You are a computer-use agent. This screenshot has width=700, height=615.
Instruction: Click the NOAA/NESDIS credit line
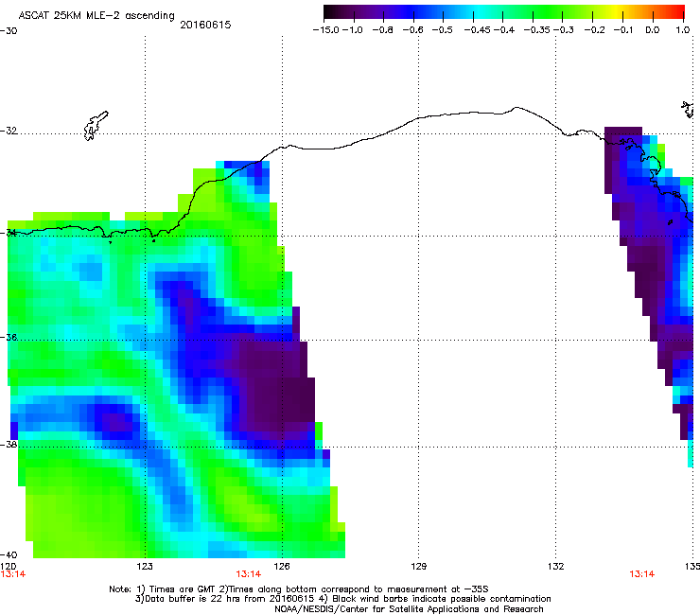pyautogui.click(x=409, y=609)
